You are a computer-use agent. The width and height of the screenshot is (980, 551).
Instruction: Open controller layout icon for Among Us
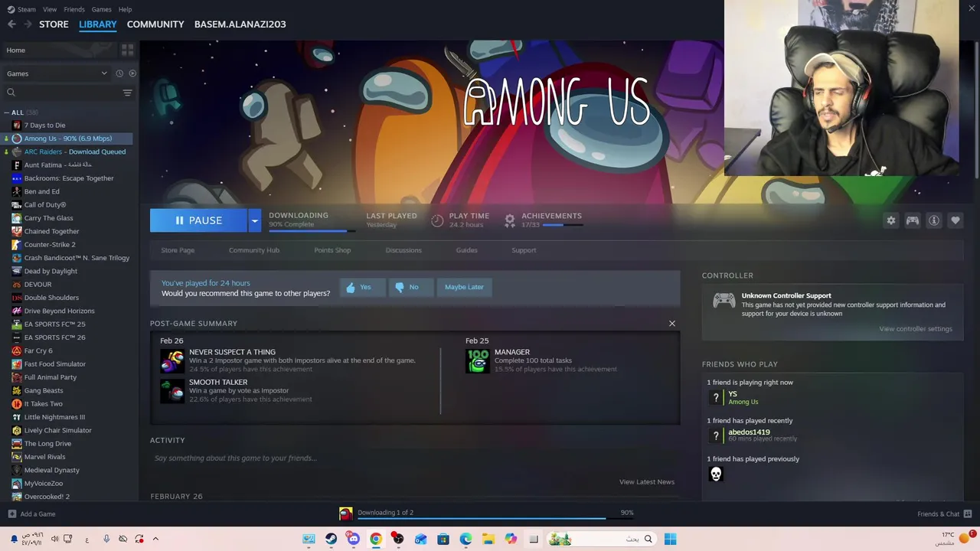click(913, 220)
